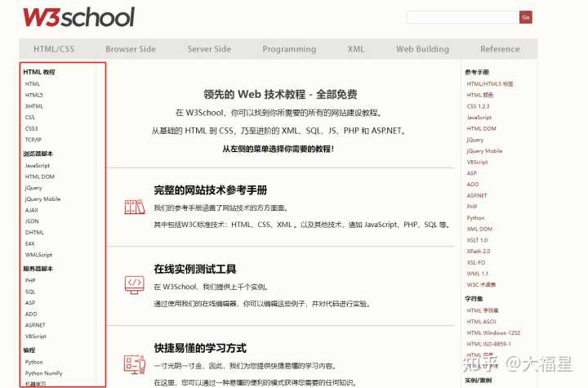Open HTML tutorial in left sidebar
The width and height of the screenshot is (588, 388).
(32, 83)
